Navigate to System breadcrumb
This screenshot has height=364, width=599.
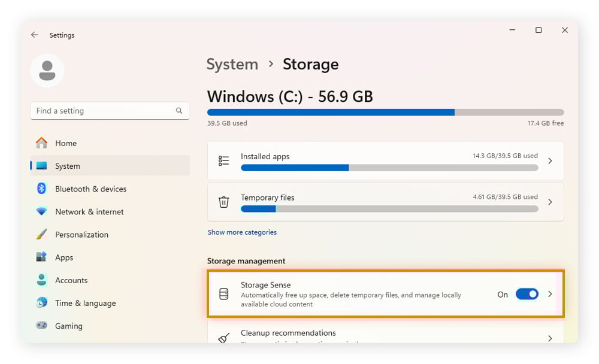[232, 64]
